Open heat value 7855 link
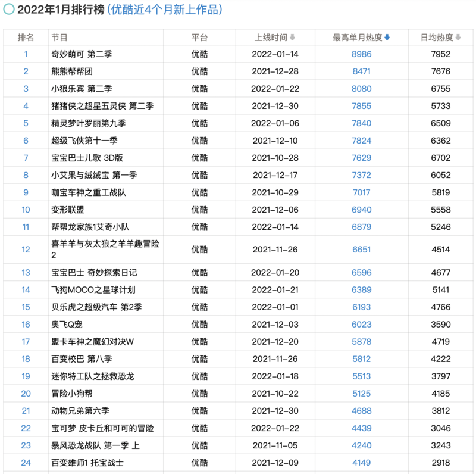 [x=362, y=106]
